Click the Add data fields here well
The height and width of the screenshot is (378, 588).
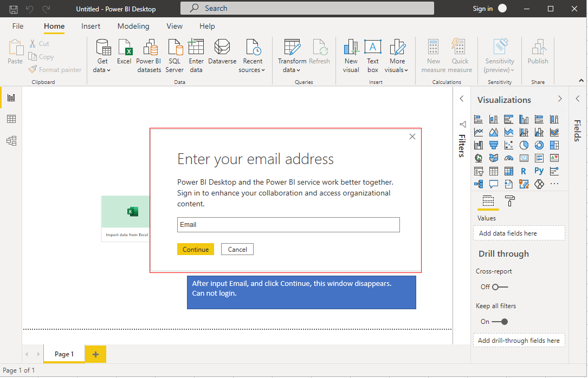[x=519, y=233]
